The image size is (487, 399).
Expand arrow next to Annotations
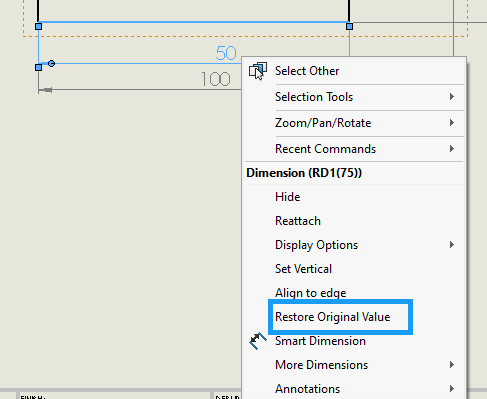[452, 389]
